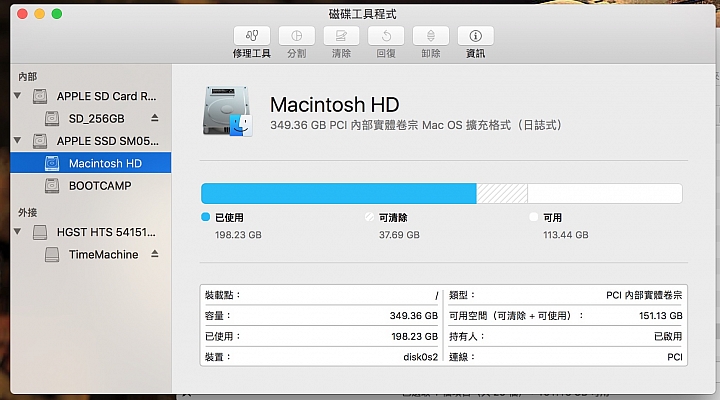Click the 容量 349.36 GB table value
Viewport: 720px width, 400px height.
414,315
